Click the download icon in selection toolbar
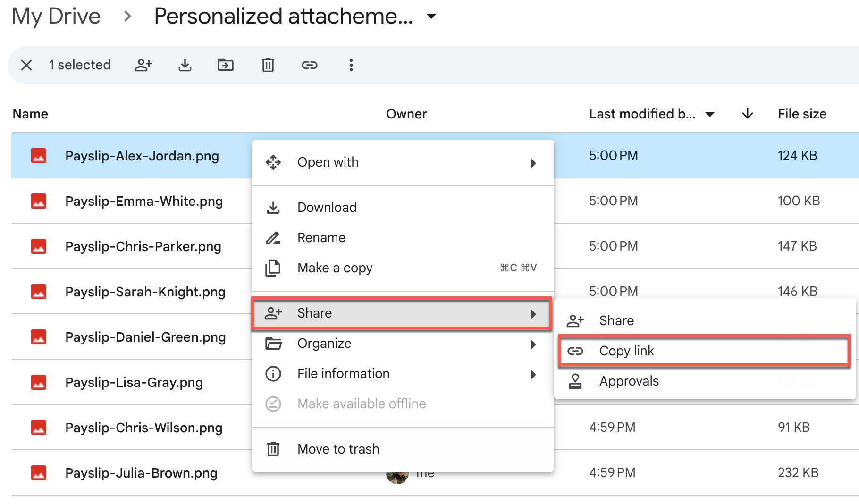 coord(185,65)
